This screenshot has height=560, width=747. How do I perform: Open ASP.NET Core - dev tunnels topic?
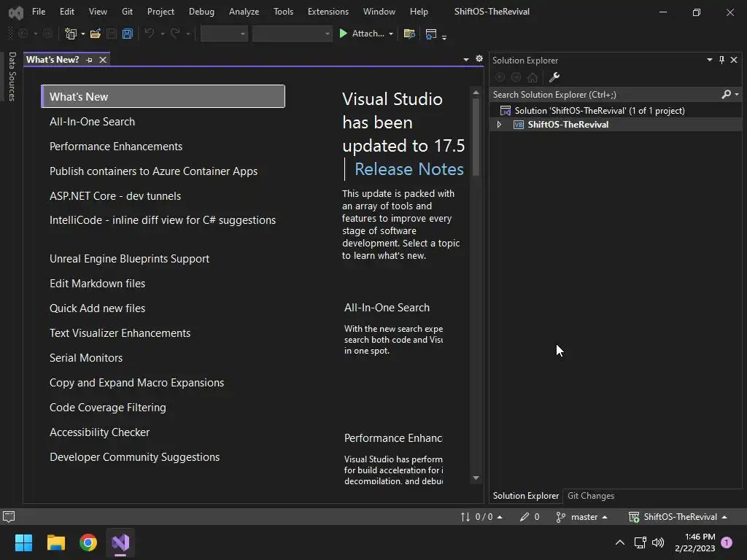coord(115,195)
